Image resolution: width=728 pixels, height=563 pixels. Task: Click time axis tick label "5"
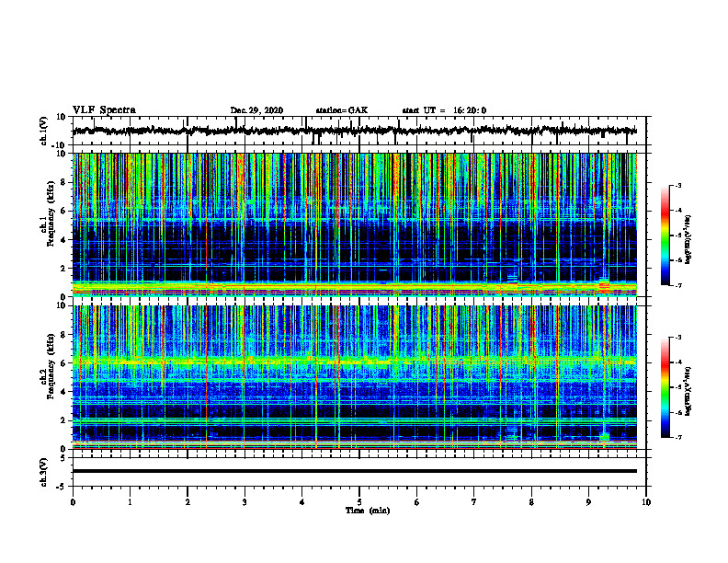click(359, 502)
